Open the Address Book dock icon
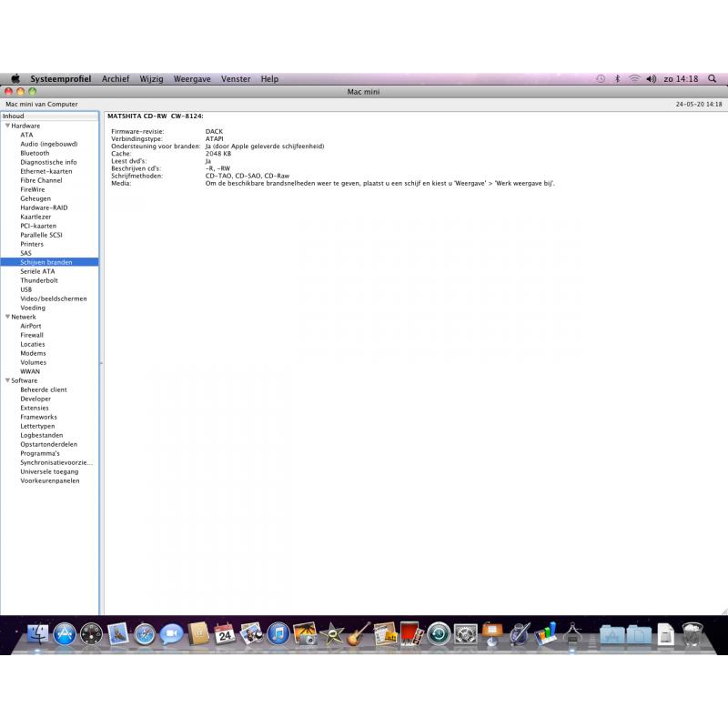This screenshot has height=728, width=728. (198, 633)
